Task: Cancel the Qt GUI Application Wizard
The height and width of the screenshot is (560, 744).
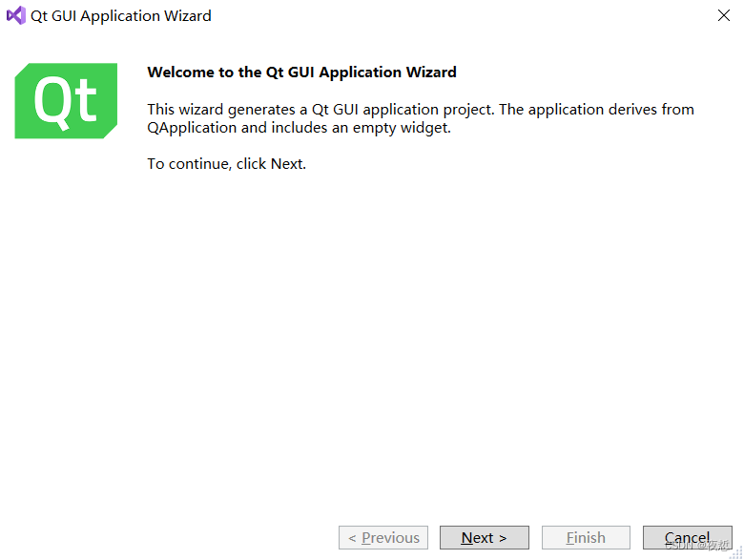Action: click(x=687, y=537)
